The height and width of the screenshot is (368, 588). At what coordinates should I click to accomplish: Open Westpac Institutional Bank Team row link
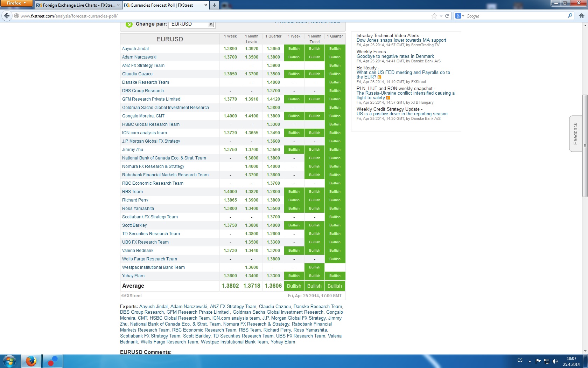[x=153, y=267]
